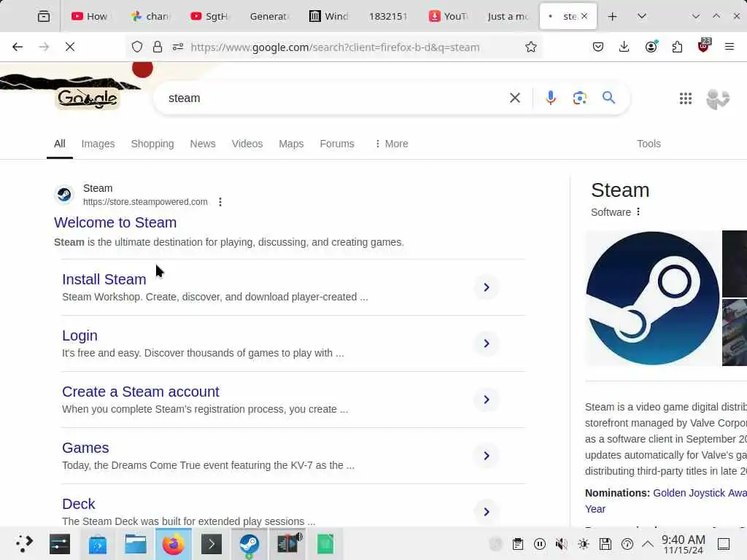Open the tracking protection shield icon
Viewport: 747px width, 560px height.
point(137,47)
